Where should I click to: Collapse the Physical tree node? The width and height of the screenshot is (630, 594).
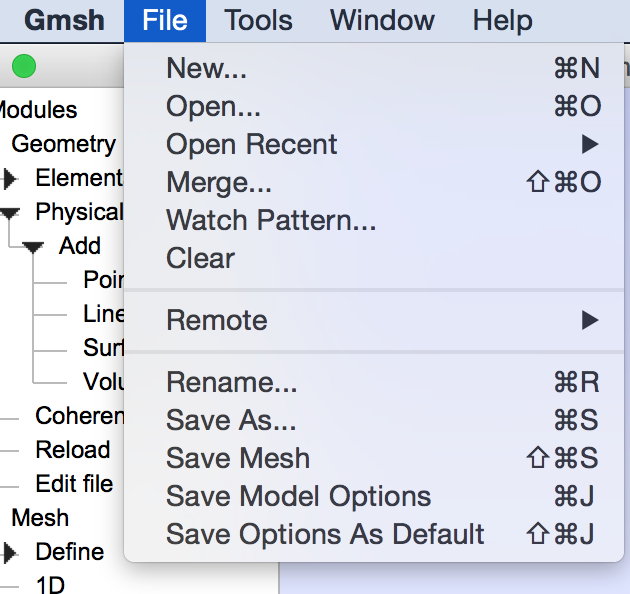tap(10, 213)
